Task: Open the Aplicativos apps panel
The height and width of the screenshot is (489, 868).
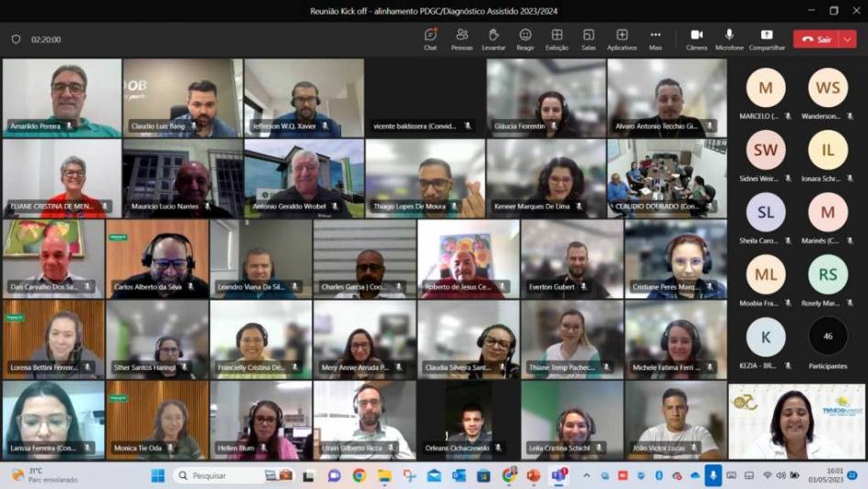Action: [x=621, y=39]
